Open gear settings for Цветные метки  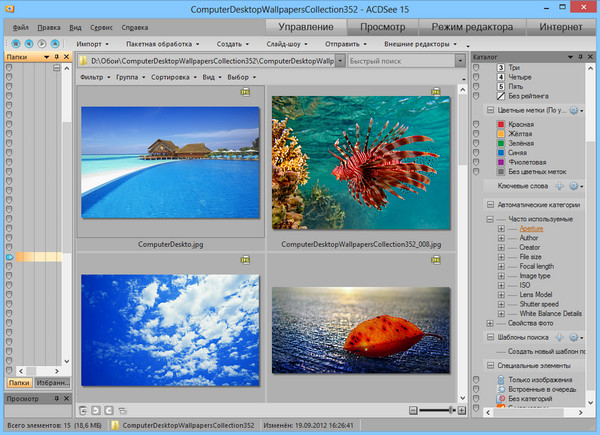[x=575, y=110]
